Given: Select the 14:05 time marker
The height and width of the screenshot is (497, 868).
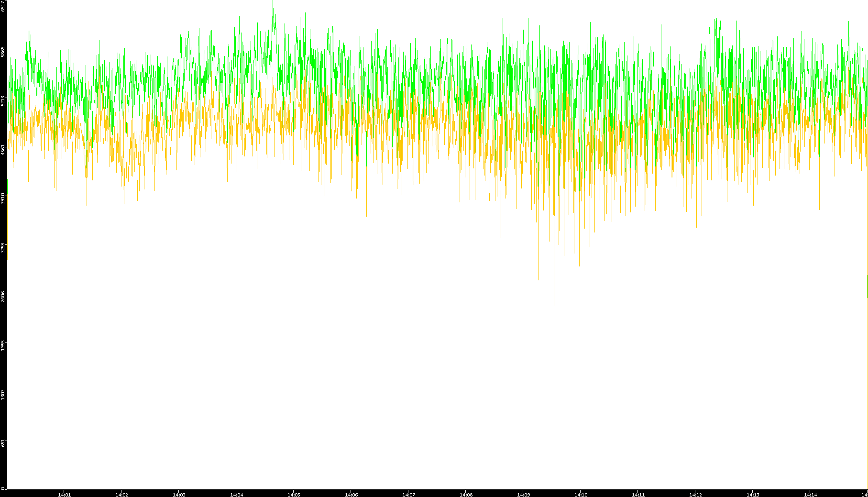Looking at the screenshot, I should pyautogui.click(x=294, y=495).
